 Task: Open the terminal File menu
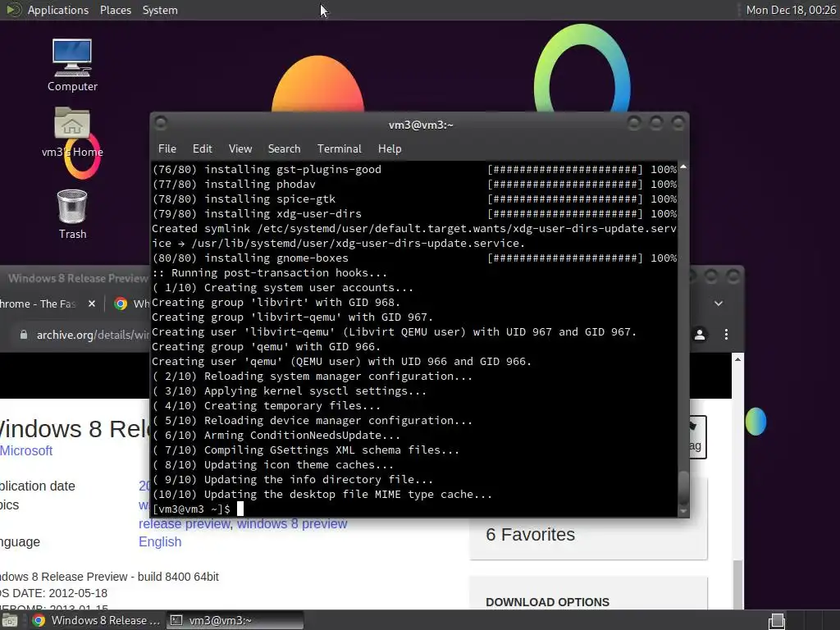(167, 149)
